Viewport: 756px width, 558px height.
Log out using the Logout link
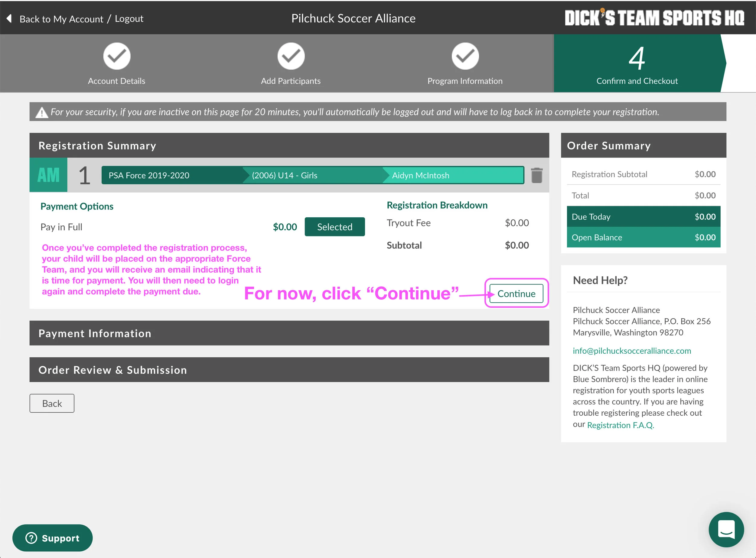[129, 18]
